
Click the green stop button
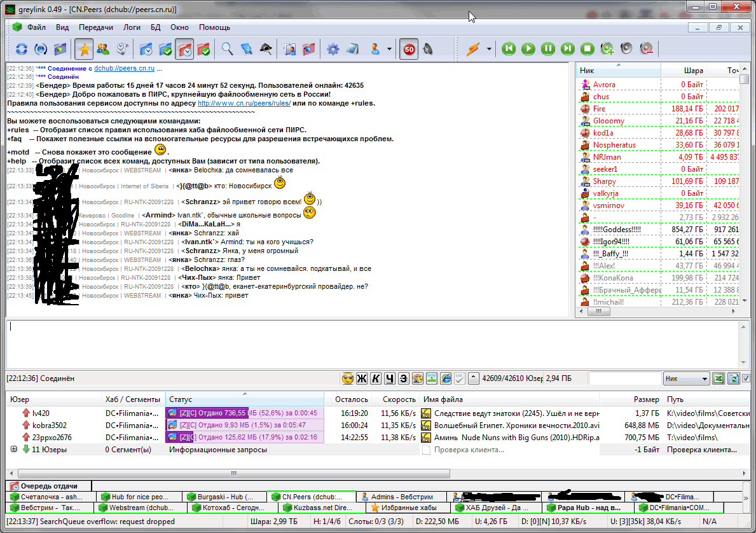point(588,49)
